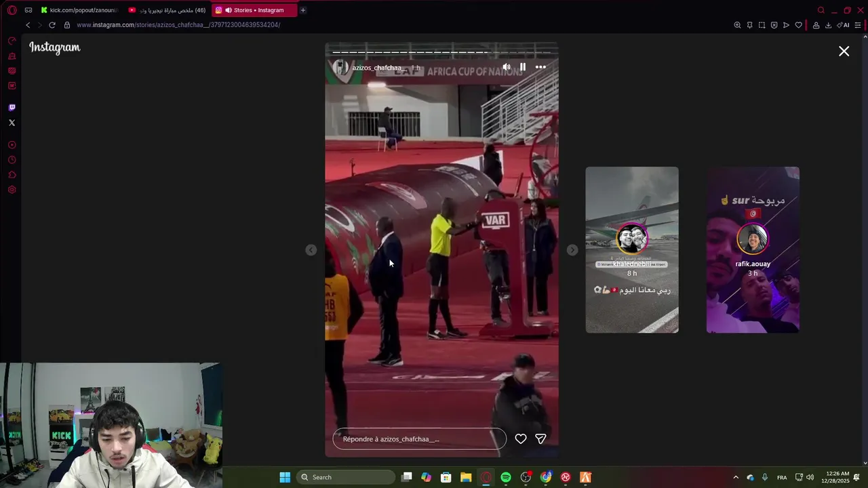This screenshot has height=488, width=868.
Task: Take a snapshot with the dashed-square icon
Action: (x=762, y=25)
